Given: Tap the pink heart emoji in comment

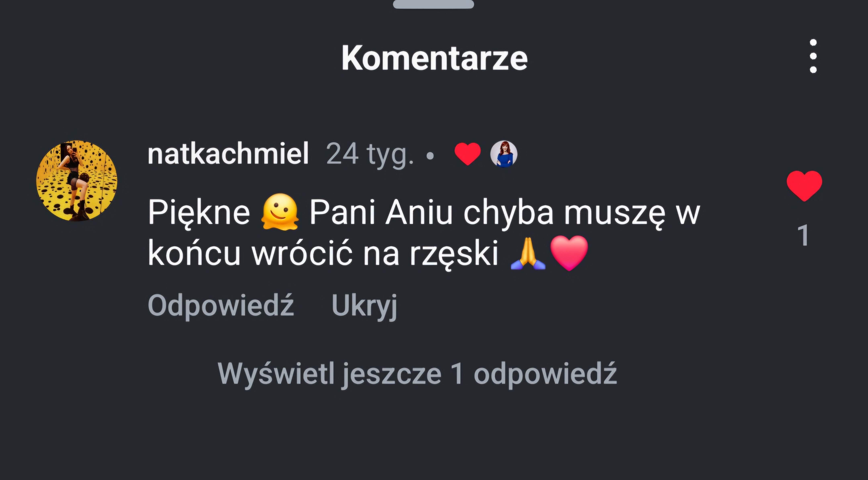Looking at the screenshot, I should (569, 253).
